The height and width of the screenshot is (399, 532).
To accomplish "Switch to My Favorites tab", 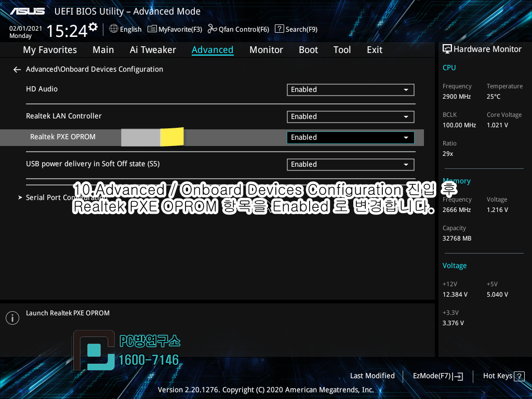I will pyautogui.click(x=50, y=50).
